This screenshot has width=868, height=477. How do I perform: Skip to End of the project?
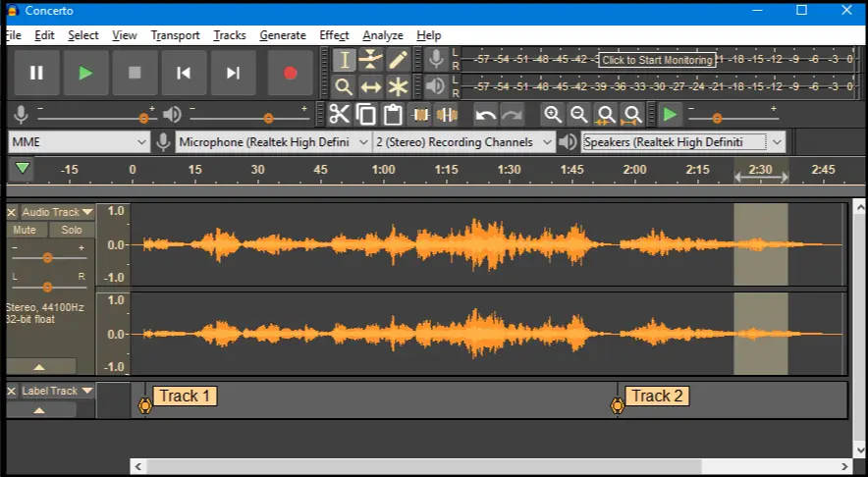pyautogui.click(x=233, y=73)
